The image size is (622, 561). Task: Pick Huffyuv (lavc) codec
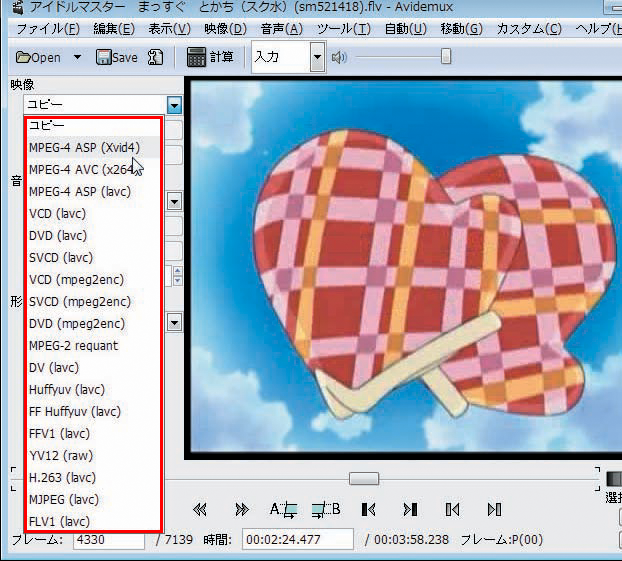pyautogui.click(x=93, y=390)
